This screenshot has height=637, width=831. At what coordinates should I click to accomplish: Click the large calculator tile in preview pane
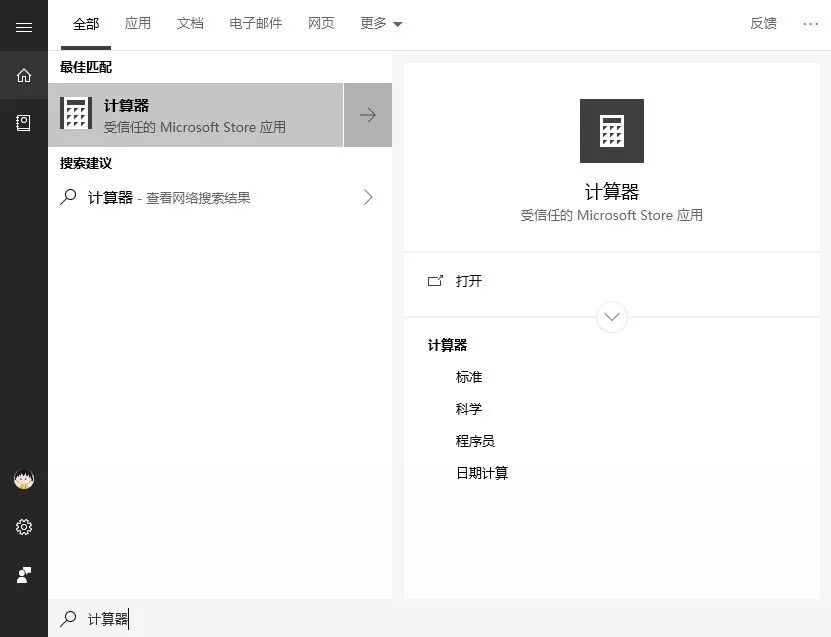tap(612, 131)
